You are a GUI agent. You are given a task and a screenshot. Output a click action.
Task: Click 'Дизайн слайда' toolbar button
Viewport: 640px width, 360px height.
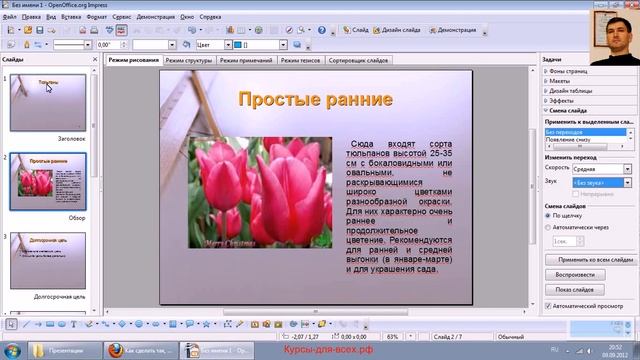pyautogui.click(x=396, y=30)
